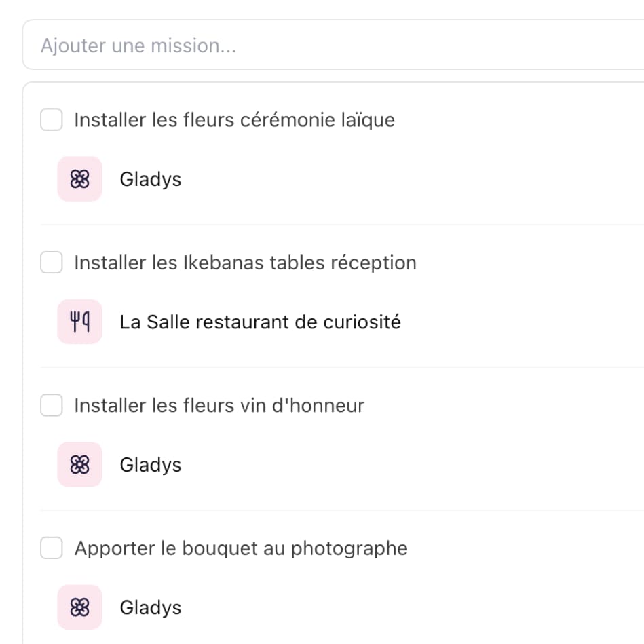This screenshot has height=644, width=644.
Task: Click the Gladys name under ceremony task
Action: click(150, 179)
